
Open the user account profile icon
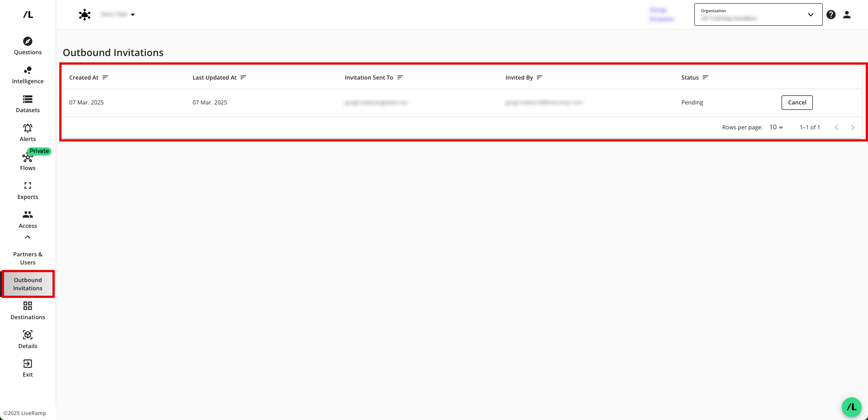click(x=847, y=15)
